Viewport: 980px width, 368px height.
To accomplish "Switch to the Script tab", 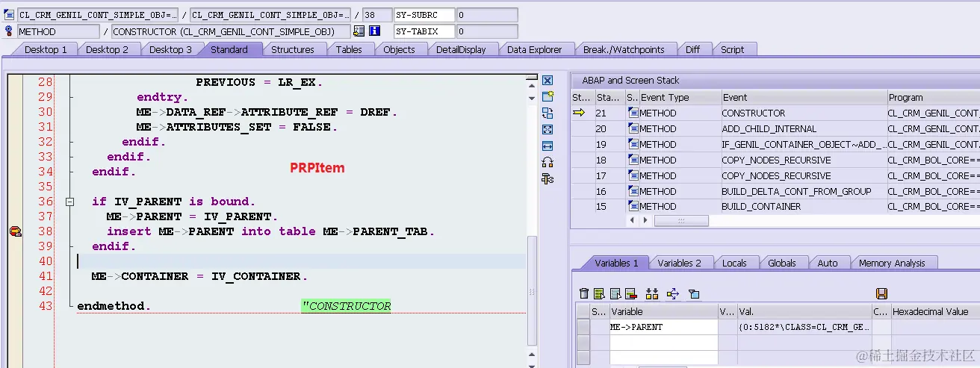I will click(x=733, y=49).
